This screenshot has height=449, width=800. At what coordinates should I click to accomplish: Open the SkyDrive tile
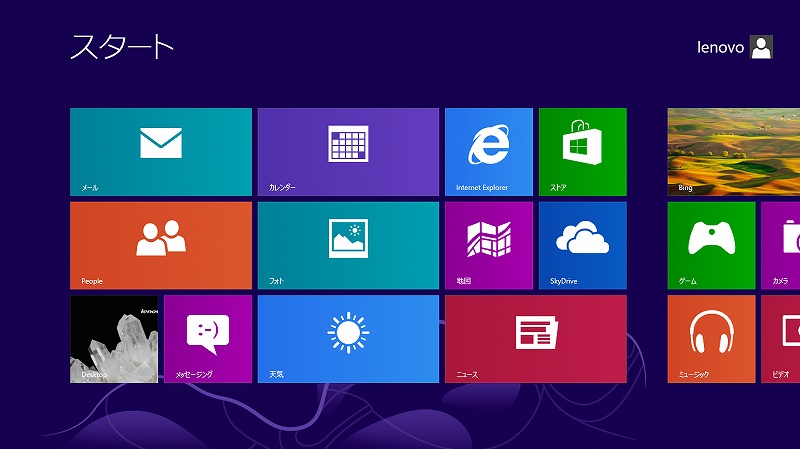583,245
